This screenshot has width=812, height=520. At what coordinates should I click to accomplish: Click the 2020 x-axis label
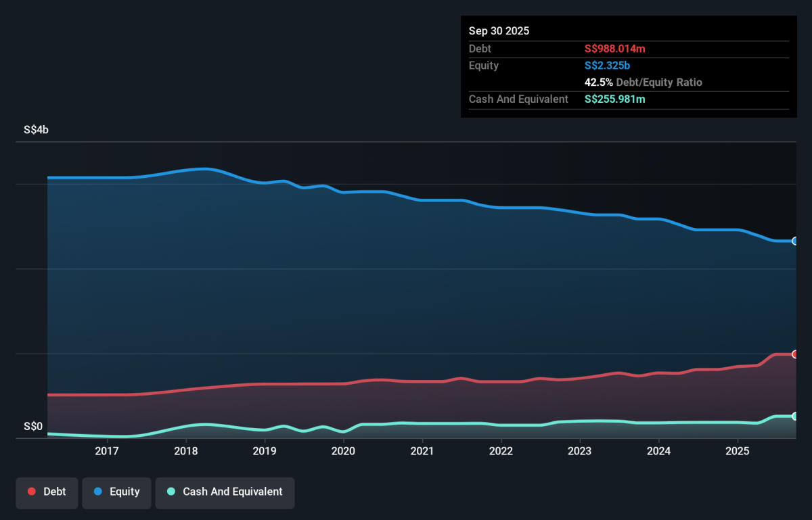[x=344, y=451]
